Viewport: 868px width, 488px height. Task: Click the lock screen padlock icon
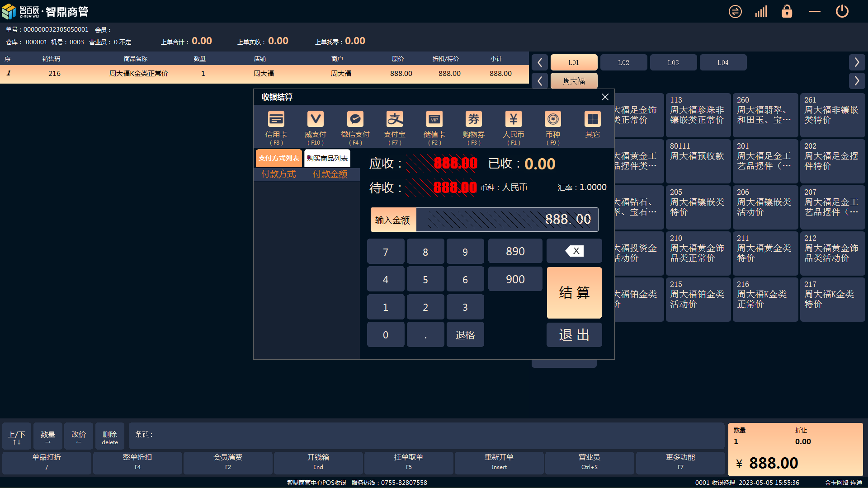(787, 11)
